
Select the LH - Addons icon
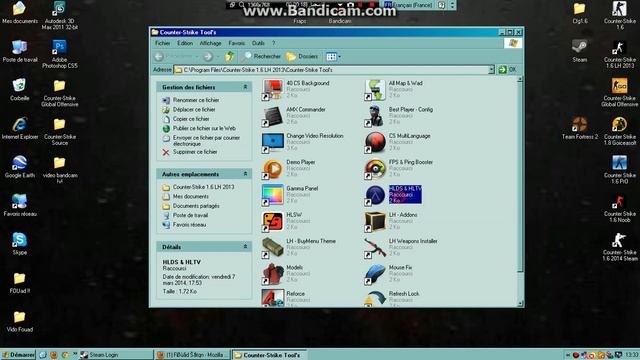pyautogui.click(x=375, y=221)
